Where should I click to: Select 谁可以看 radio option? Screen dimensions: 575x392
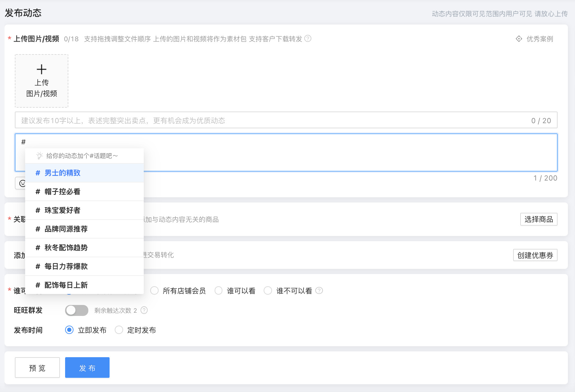(219, 291)
